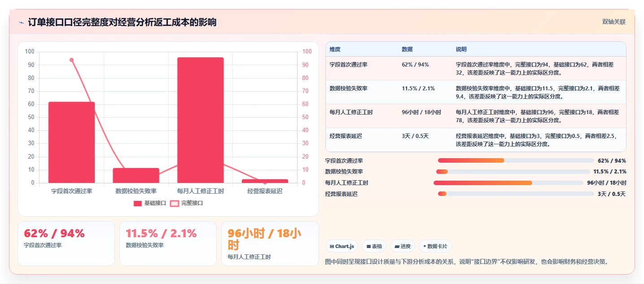
Task: Click the 双轴关联 label in the header
Action: (613, 22)
